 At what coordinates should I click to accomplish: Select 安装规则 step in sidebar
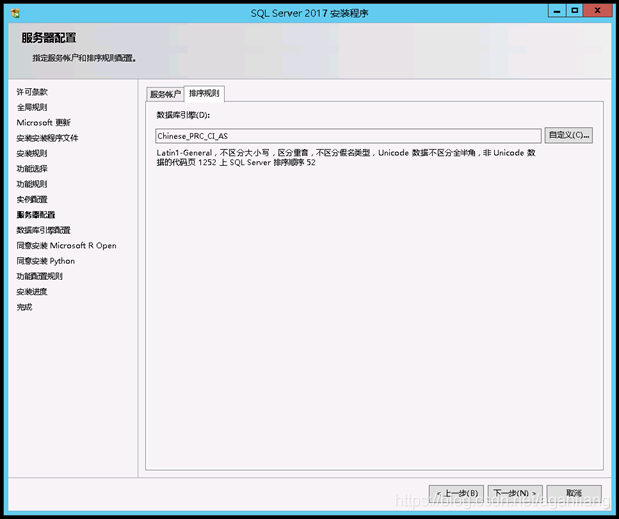(32, 154)
